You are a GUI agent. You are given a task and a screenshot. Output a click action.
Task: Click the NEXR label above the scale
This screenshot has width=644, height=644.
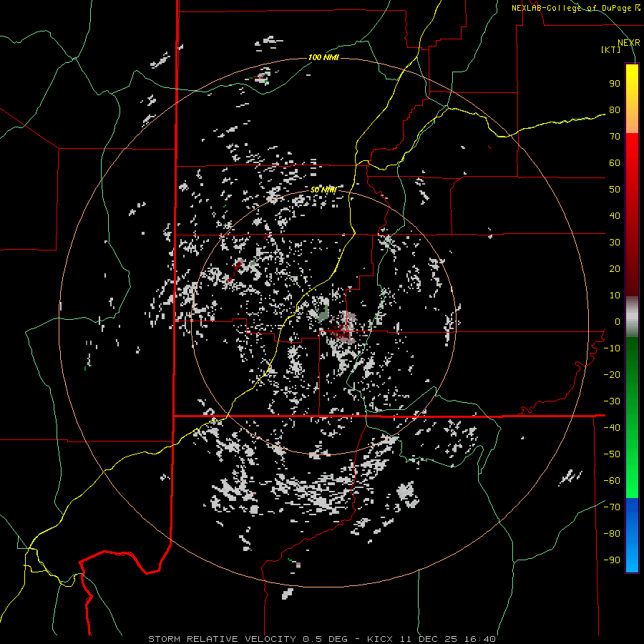(x=628, y=43)
